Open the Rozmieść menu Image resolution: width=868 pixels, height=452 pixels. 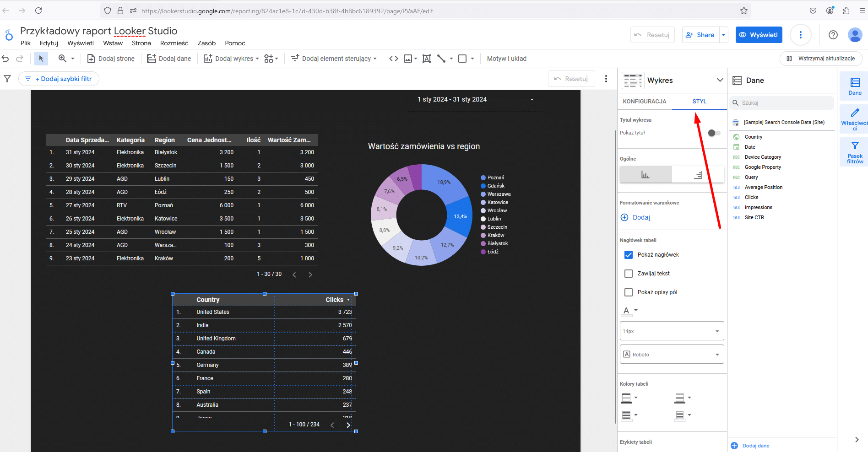click(x=174, y=43)
